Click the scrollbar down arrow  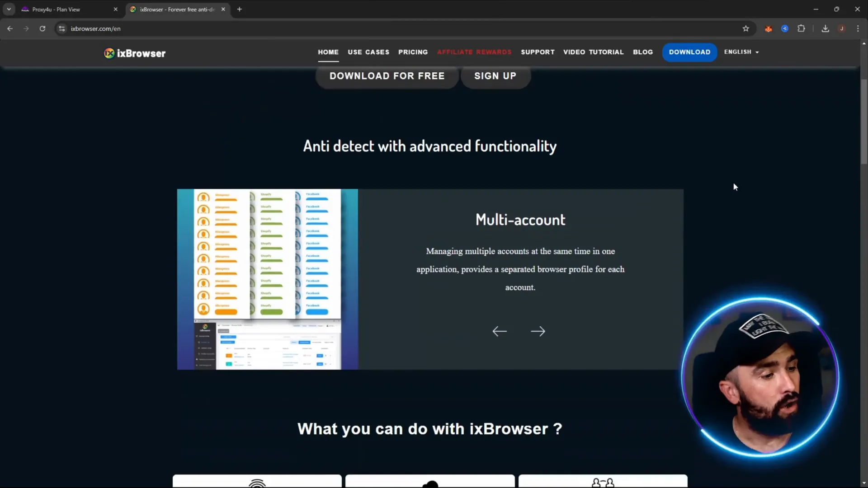coord(864,483)
